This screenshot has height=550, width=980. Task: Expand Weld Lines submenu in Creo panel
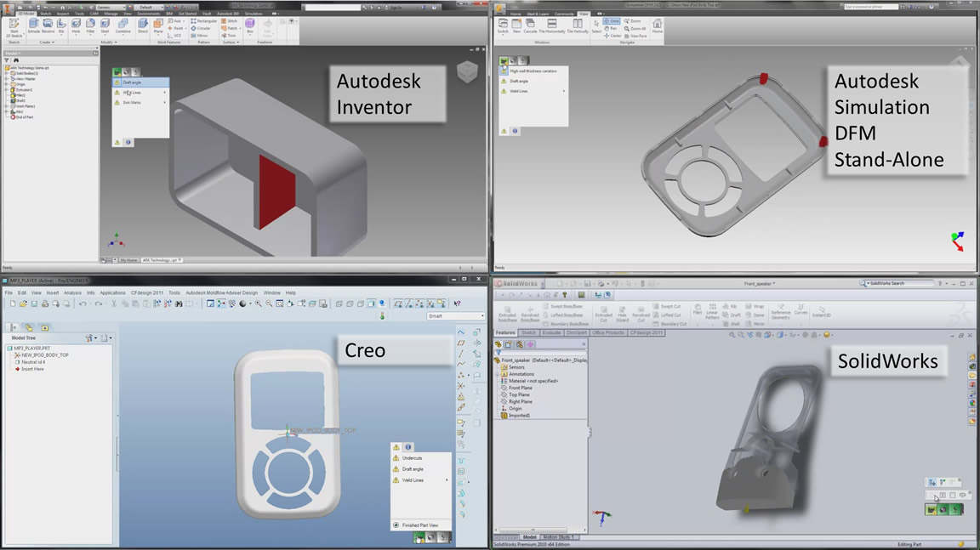(447, 480)
